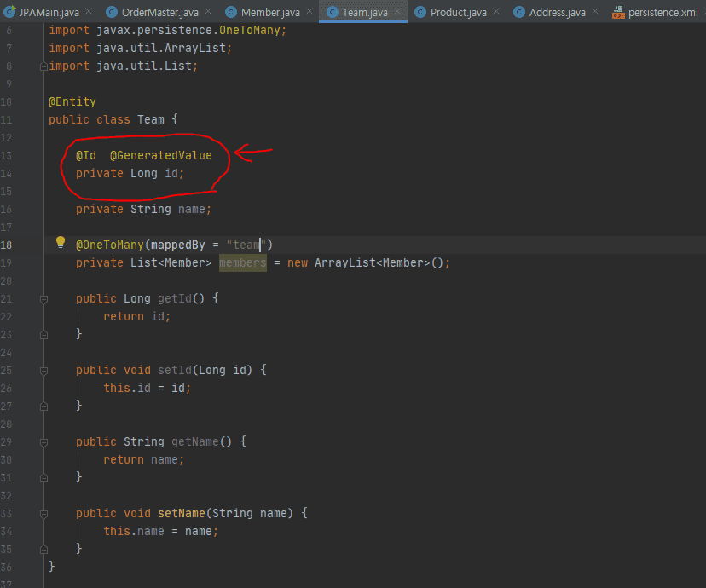Click the fold end marker of setId
706x588 pixels.
click(43, 406)
